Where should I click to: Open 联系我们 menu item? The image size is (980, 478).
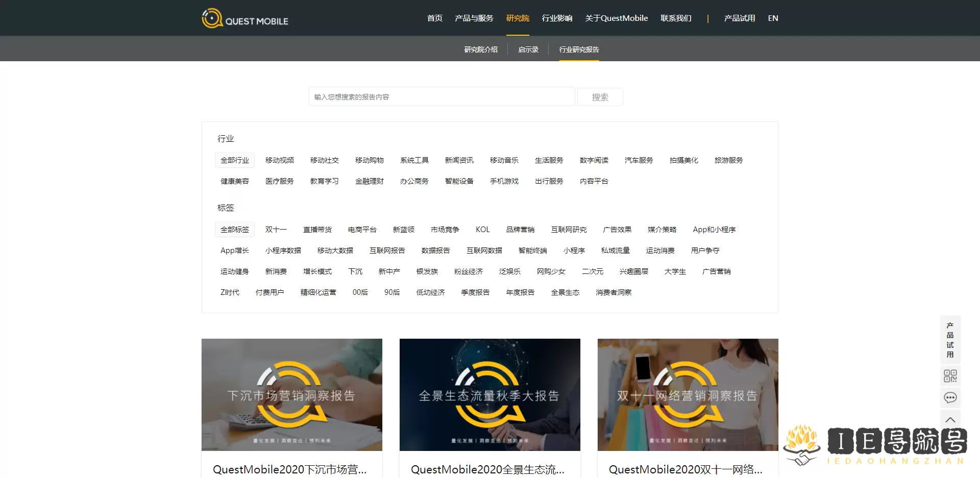(676, 18)
